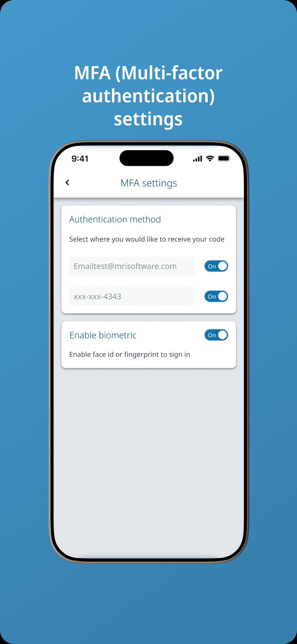297x644 pixels.
Task: Tap the MFA settings header title
Action: click(149, 183)
